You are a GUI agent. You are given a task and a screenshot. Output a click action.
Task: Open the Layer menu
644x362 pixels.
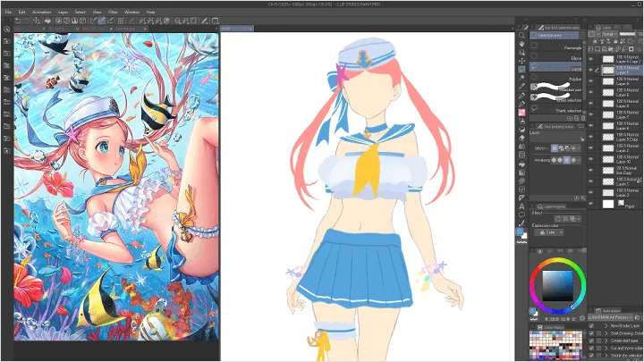(63, 13)
